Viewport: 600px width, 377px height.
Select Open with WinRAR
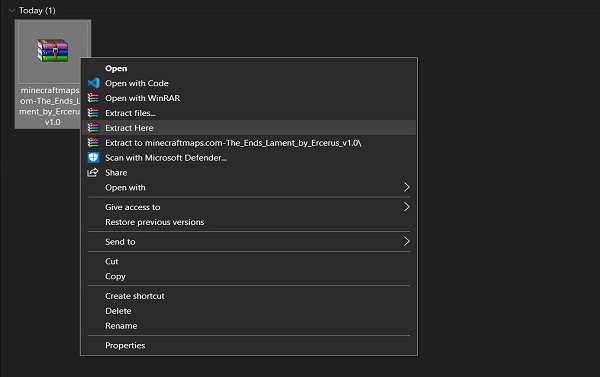click(x=249, y=98)
